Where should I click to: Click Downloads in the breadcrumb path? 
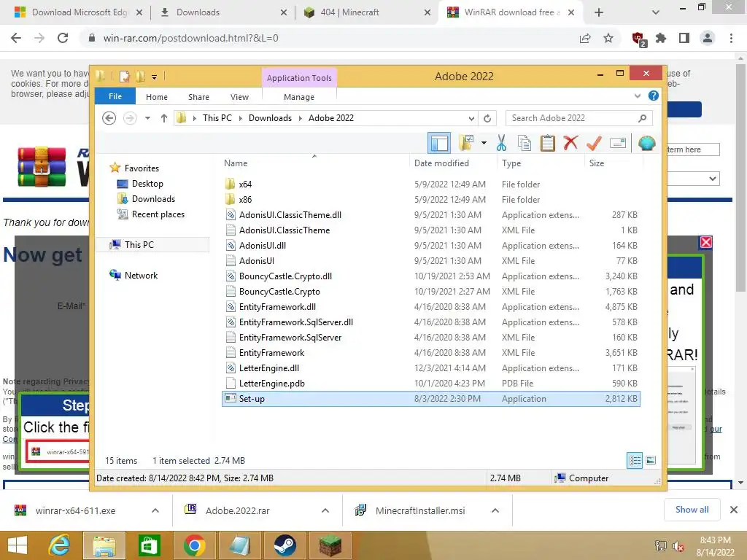(x=270, y=118)
